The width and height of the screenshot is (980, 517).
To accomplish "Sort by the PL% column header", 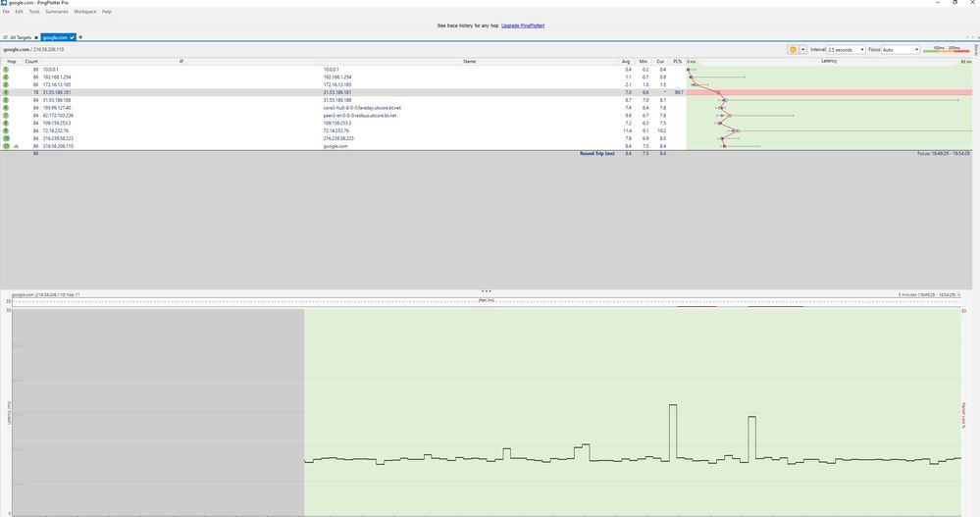I will click(x=677, y=61).
